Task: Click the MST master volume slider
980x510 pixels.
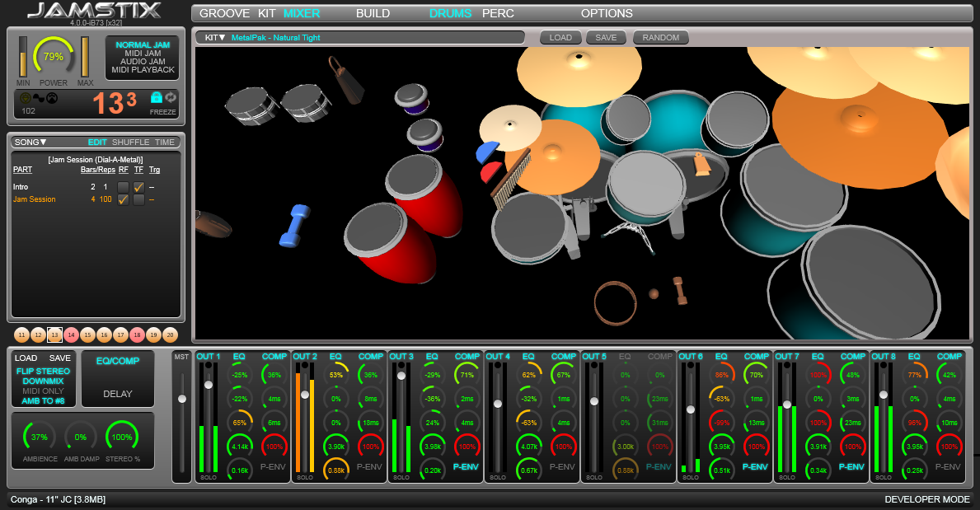Action: [182, 399]
